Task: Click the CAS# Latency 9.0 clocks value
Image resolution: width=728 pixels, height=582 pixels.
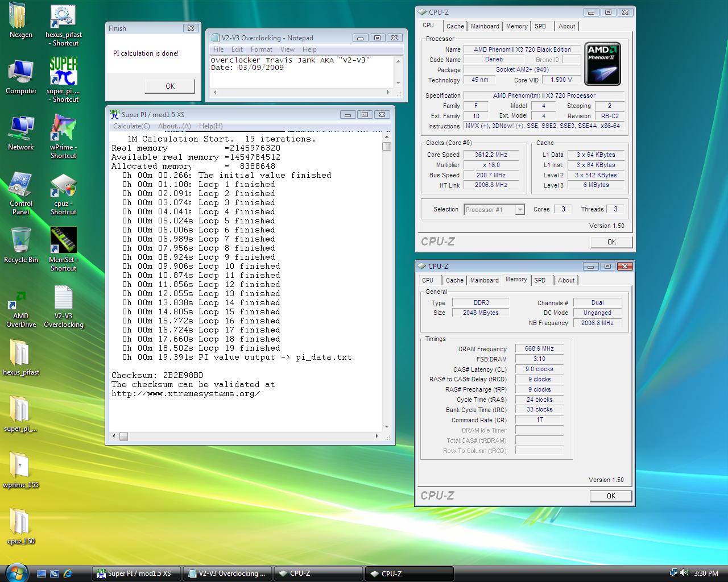Action: pos(539,369)
